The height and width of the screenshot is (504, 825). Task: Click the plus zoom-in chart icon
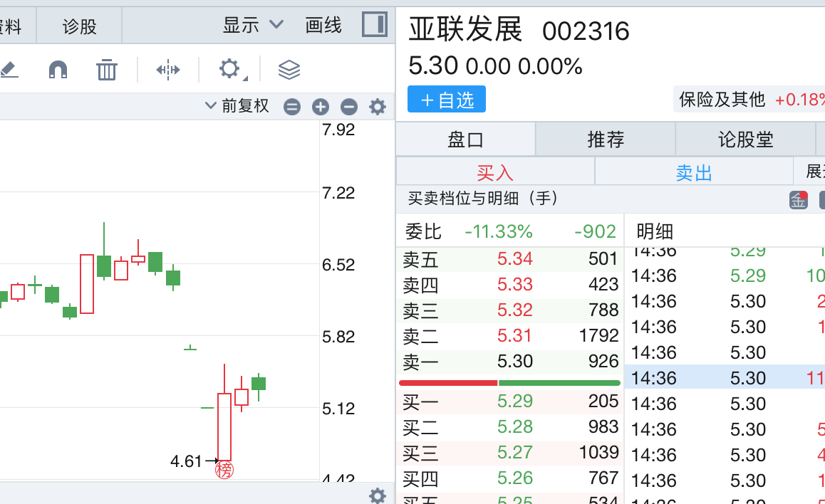(321, 107)
